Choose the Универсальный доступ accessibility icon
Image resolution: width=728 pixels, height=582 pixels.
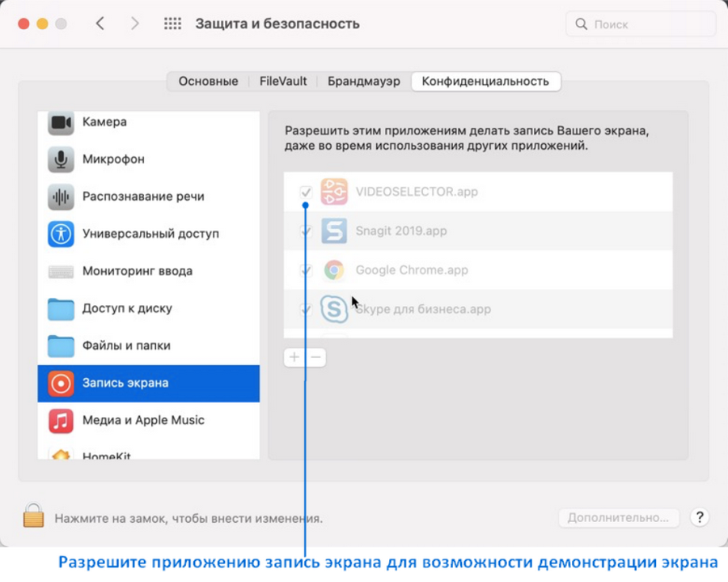point(61,234)
